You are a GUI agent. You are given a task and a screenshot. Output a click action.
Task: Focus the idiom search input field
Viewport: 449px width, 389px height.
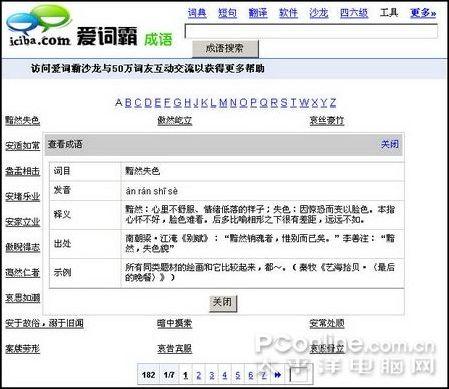click(311, 31)
